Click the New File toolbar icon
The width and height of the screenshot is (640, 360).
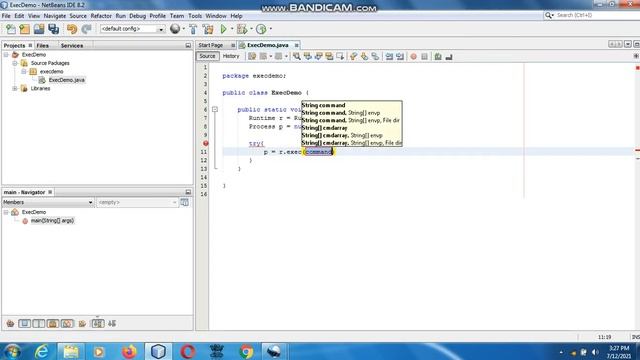[11, 29]
